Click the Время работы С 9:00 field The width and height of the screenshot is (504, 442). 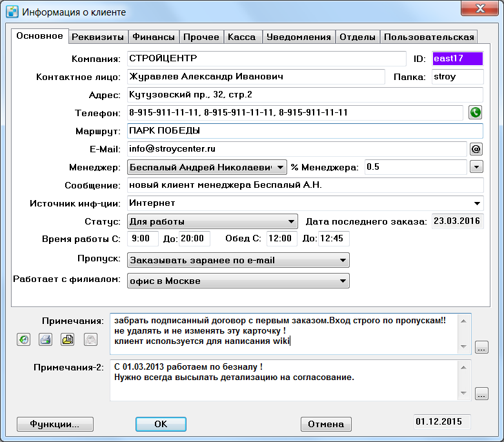(x=143, y=239)
